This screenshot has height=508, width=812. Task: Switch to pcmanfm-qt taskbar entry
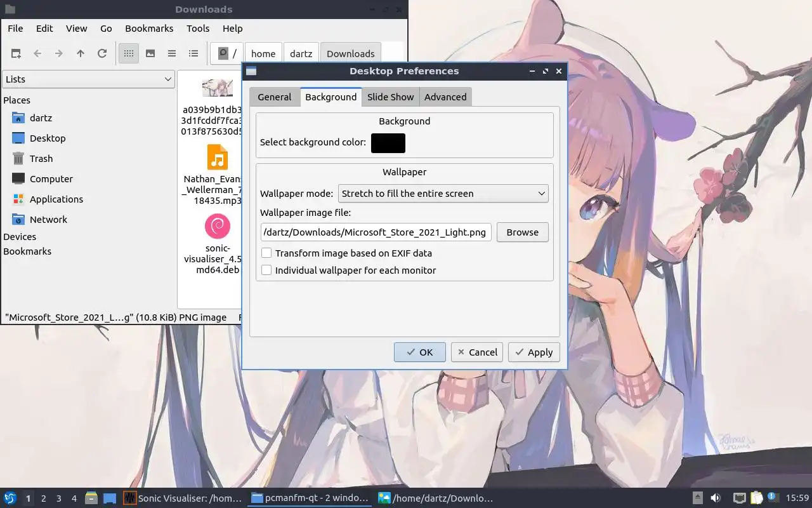310,498
